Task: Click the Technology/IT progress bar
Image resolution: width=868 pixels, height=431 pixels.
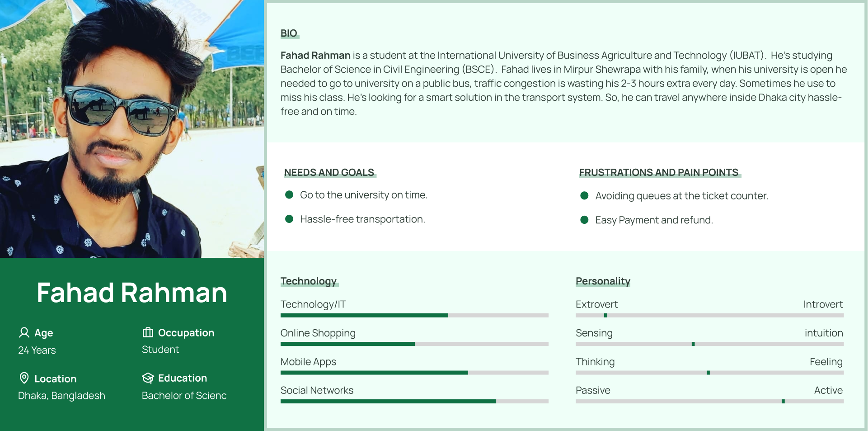Action: 414,315
